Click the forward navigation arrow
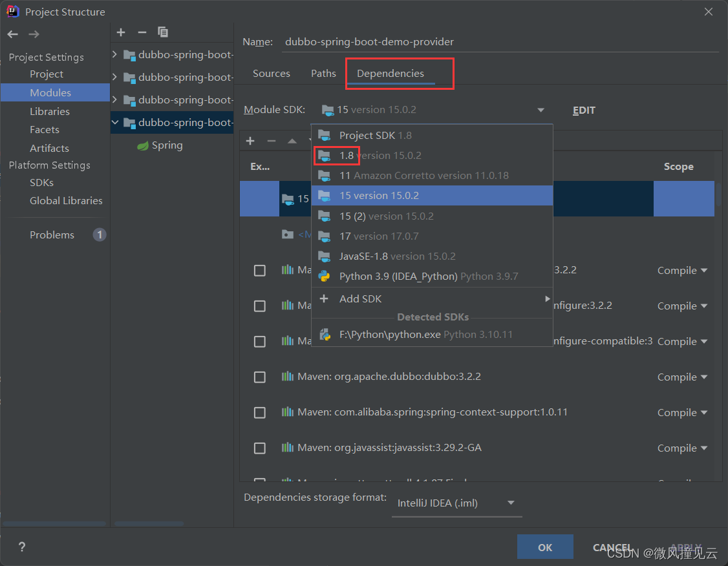Screen dimensions: 728x566 click(34, 34)
